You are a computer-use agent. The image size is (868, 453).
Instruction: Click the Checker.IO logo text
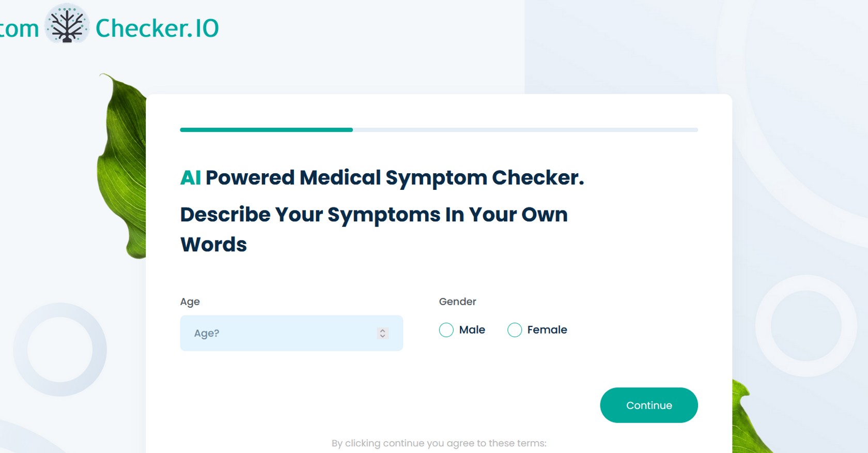click(x=157, y=28)
